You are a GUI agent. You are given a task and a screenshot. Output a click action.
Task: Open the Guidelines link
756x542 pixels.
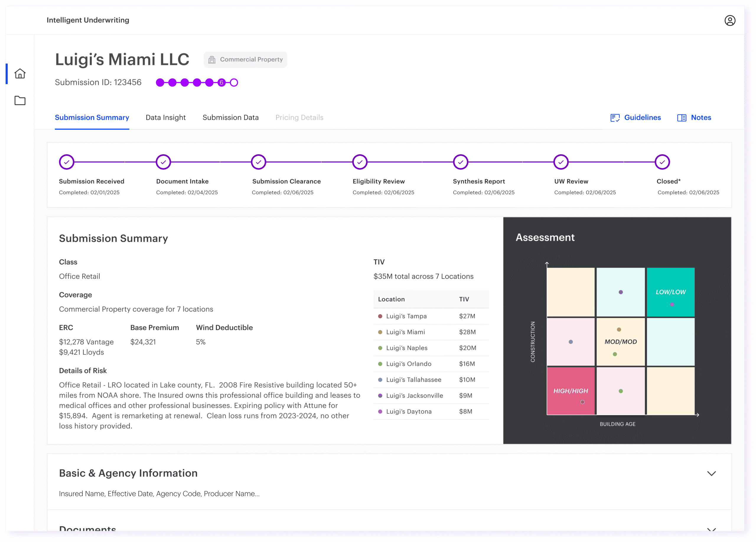click(x=642, y=118)
